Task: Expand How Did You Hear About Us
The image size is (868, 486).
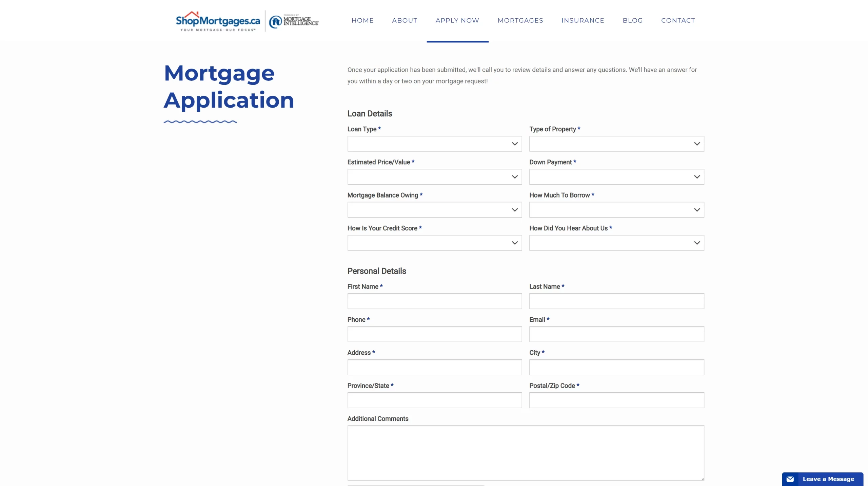Action: [616, 243]
